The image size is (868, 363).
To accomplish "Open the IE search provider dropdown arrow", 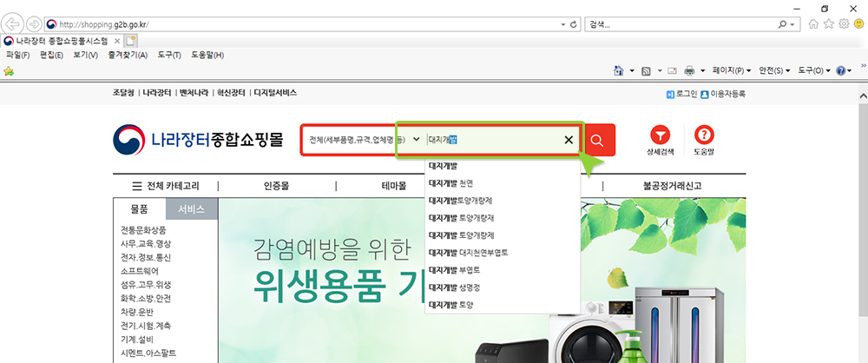I will click(792, 24).
